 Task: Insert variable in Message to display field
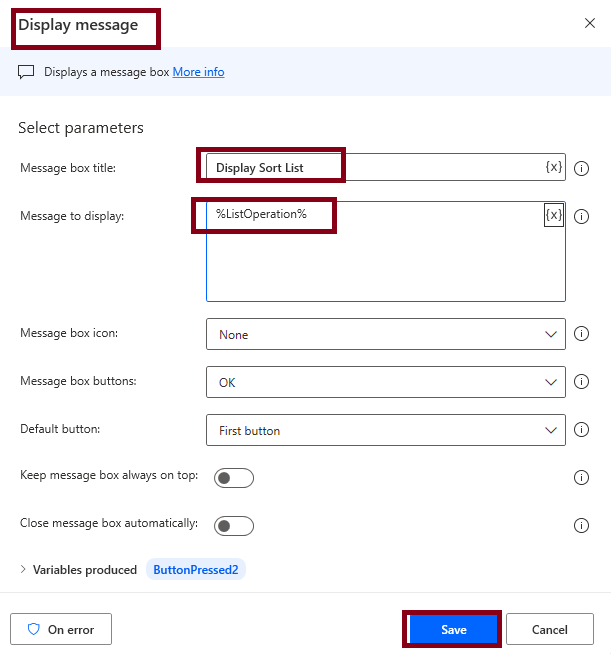553,215
